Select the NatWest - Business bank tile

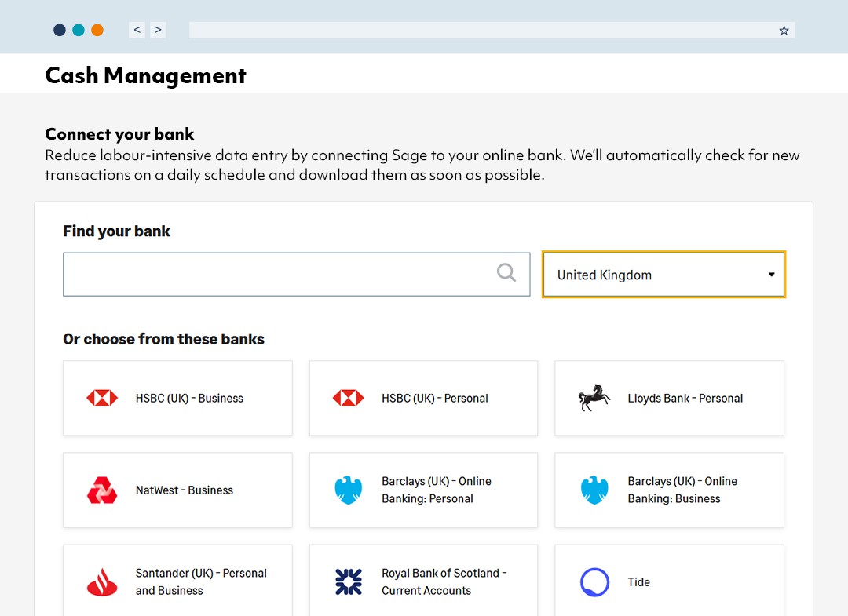(x=177, y=490)
